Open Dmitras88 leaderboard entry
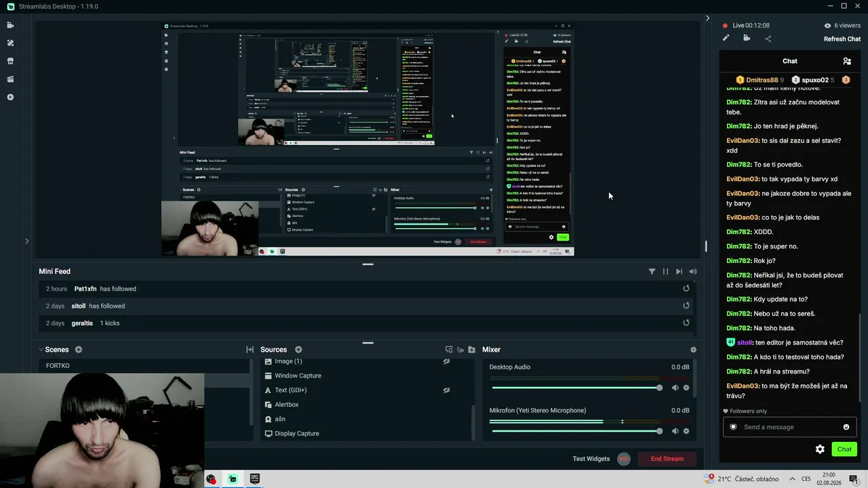The width and height of the screenshot is (868, 488). tap(759, 80)
